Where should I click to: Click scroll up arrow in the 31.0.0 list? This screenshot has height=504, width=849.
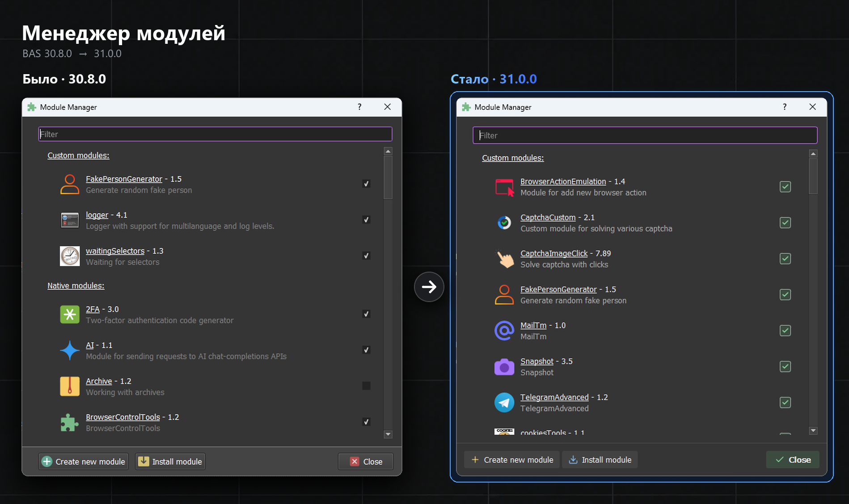[x=813, y=154]
